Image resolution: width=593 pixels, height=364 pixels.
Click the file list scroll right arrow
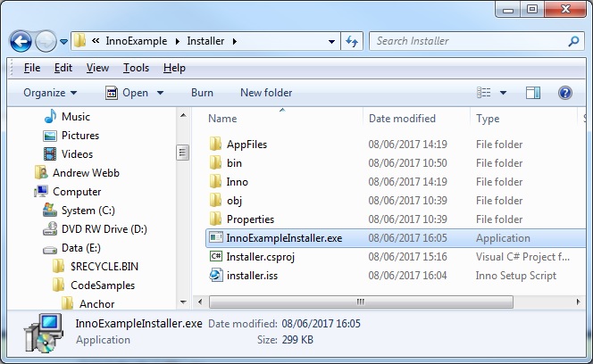(x=578, y=302)
